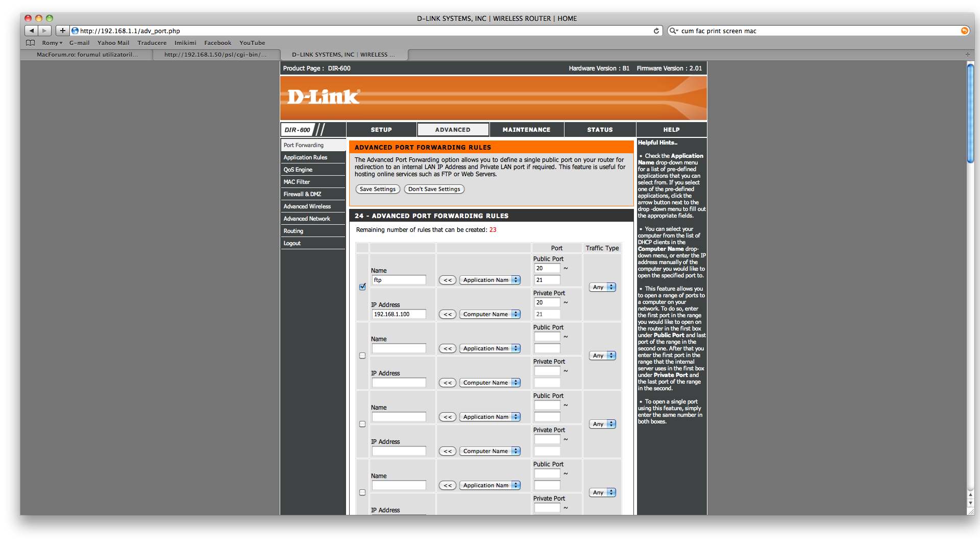
Task: Click the reload page icon
Action: 656,31
